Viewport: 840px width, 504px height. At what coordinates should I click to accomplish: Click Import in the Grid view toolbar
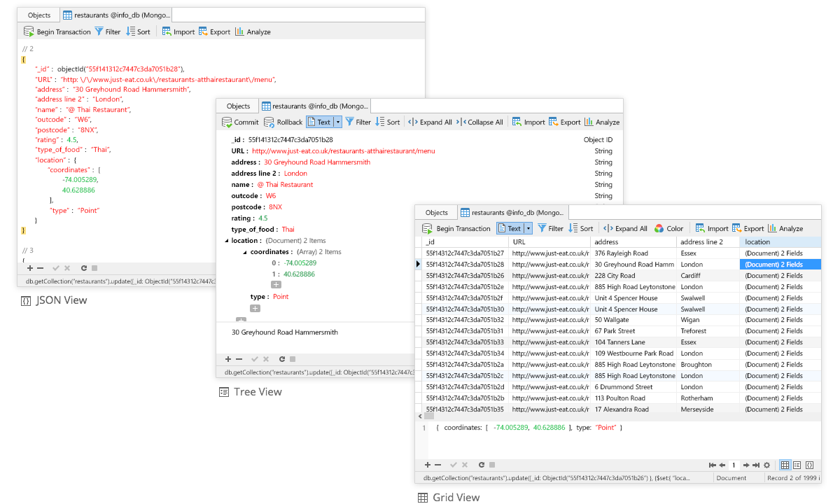tap(711, 228)
